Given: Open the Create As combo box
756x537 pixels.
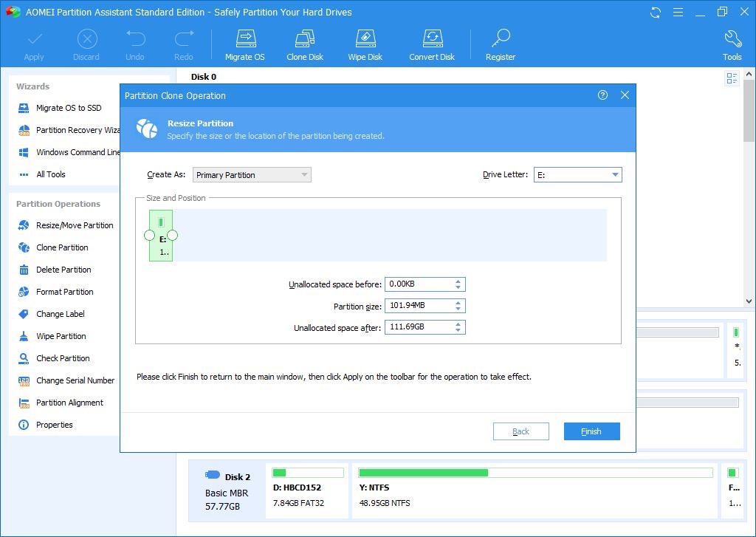Looking at the screenshot, I should click(x=252, y=175).
